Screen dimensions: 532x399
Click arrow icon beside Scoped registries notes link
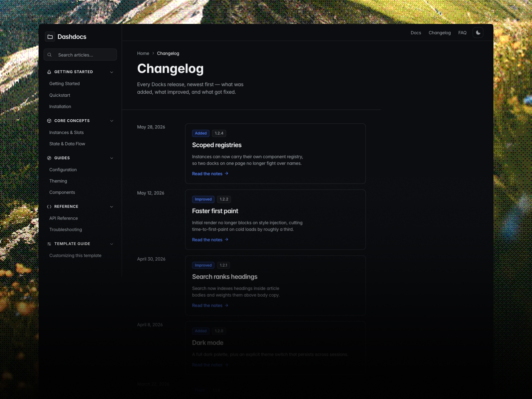pos(226,174)
